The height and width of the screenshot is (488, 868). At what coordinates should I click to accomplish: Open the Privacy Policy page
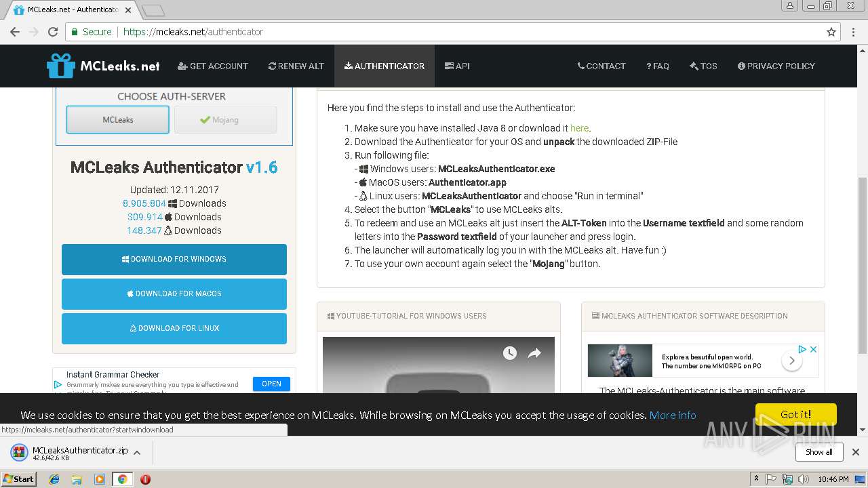pos(776,66)
